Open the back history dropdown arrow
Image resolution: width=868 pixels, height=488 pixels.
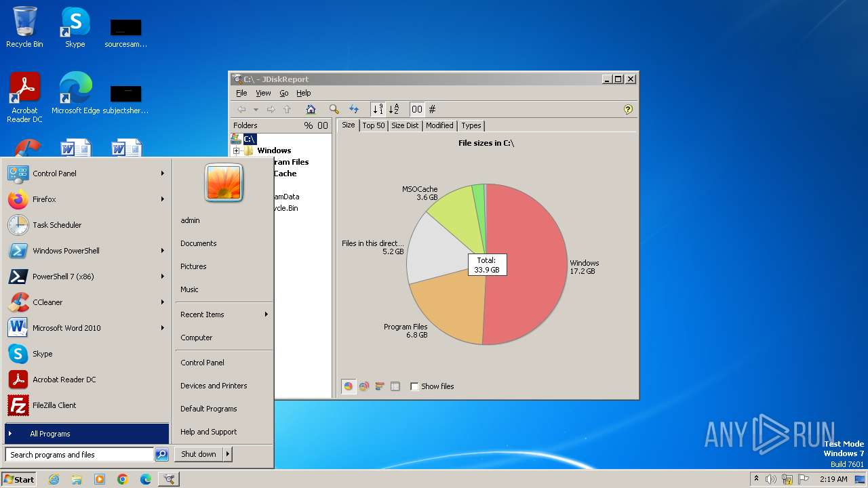click(256, 109)
